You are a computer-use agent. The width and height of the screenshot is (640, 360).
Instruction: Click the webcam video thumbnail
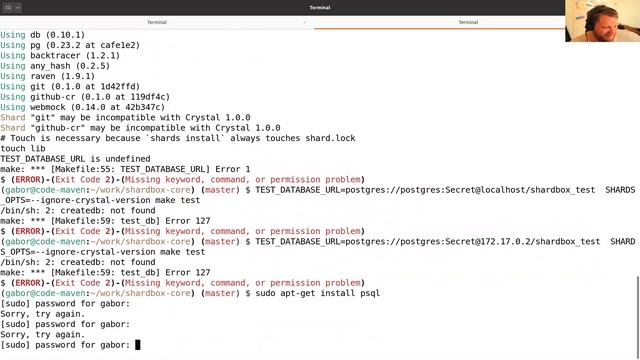pyautogui.click(x=602, y=21)
